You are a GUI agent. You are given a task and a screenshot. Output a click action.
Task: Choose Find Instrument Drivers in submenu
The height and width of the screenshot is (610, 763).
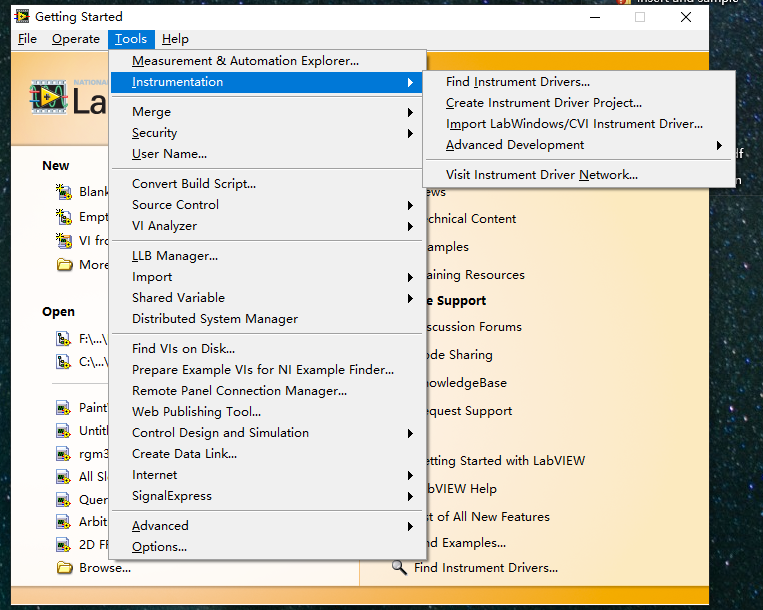[579, 82]
